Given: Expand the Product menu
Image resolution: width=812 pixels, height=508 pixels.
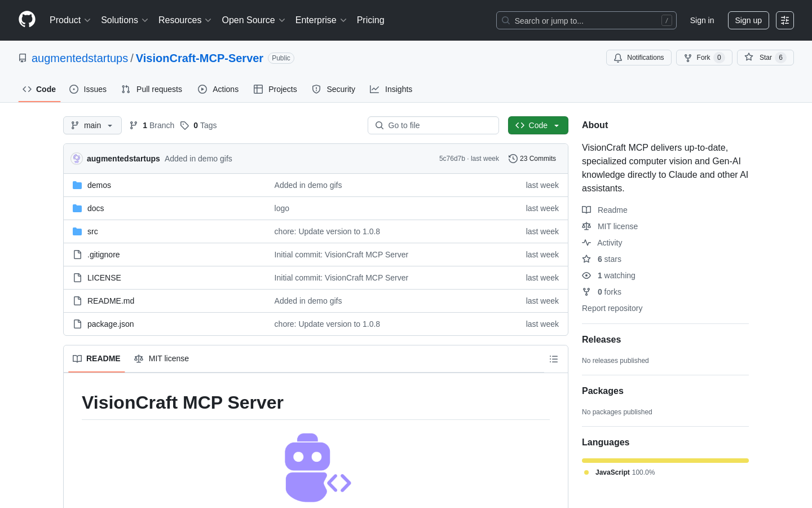Looking at the screenshot, I should 70,20.
